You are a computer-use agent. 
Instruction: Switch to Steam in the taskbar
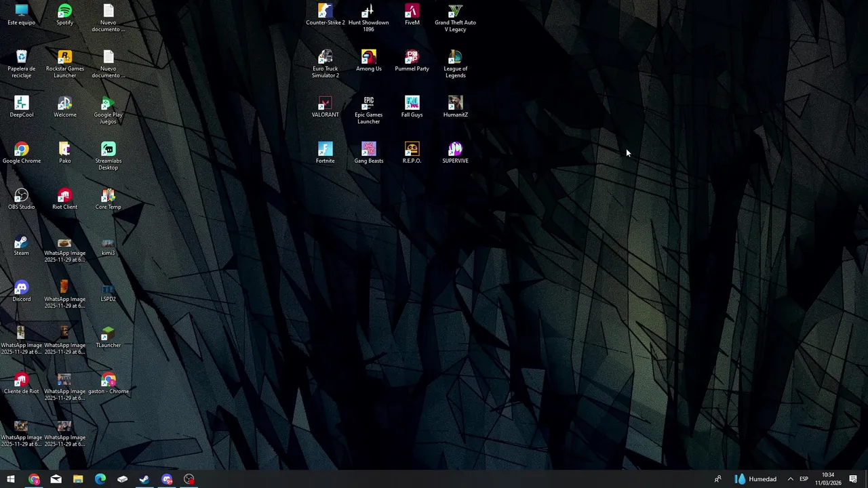144,479
